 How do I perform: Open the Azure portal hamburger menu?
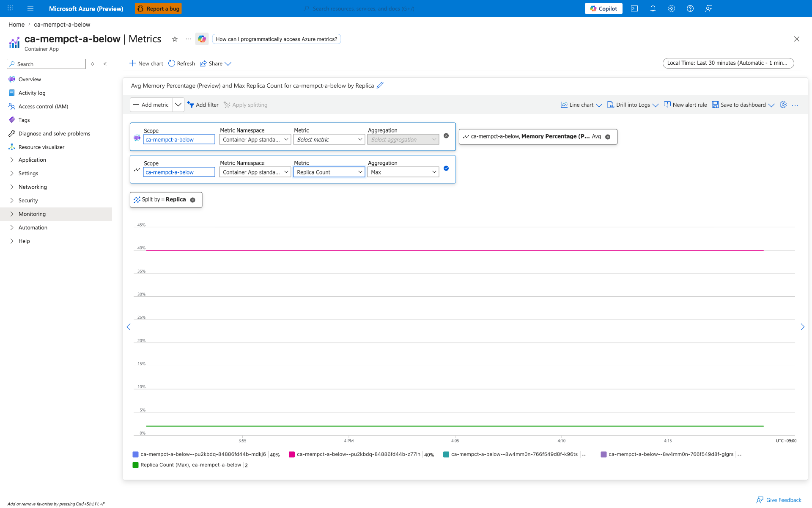(x=30, y=8)
